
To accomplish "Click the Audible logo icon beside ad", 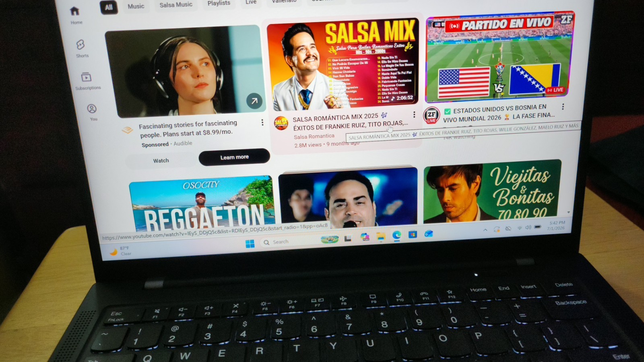I will 127,130.
